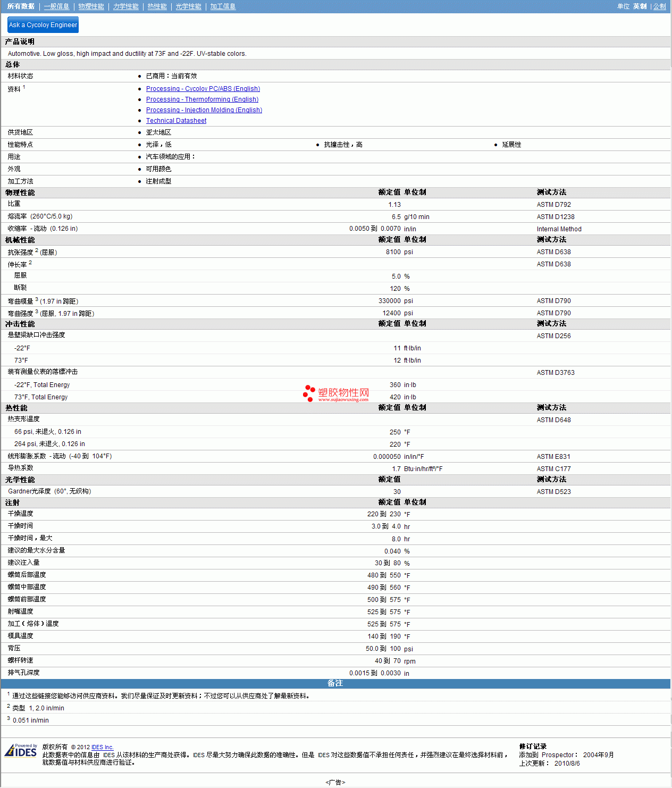Select the 热性能 tab
This screenshot has width=672, height=788.
tap(157, 6)
